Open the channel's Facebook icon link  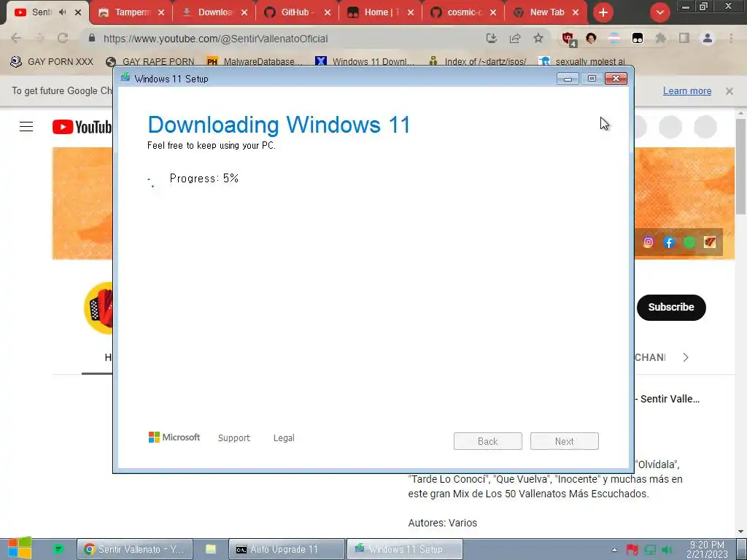(x=669, y=242)
